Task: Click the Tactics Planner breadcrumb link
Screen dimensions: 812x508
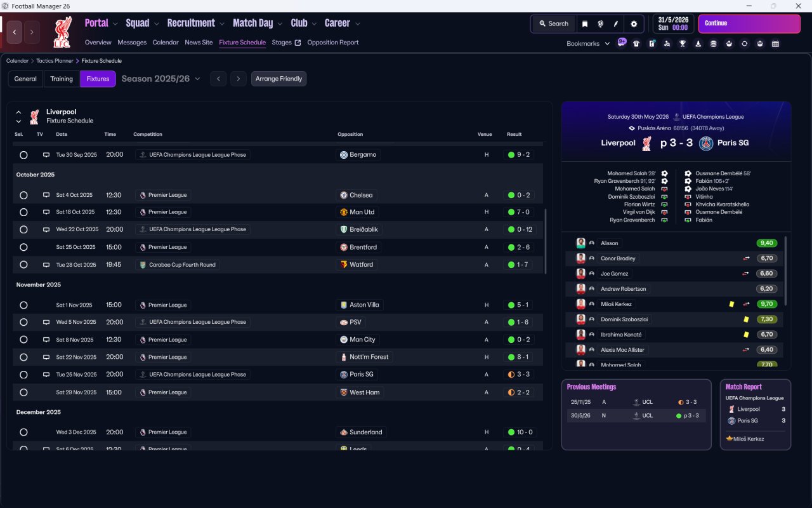Action: click(x=55, y=61)
